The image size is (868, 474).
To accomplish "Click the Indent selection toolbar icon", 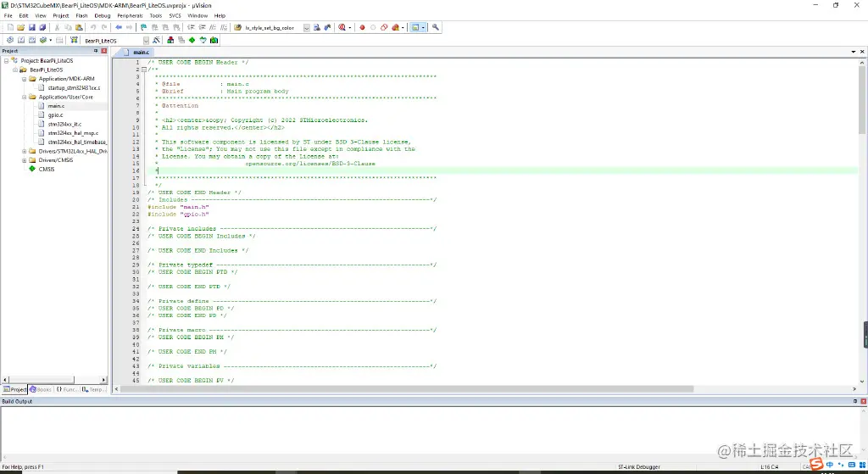I will [191, 27].
